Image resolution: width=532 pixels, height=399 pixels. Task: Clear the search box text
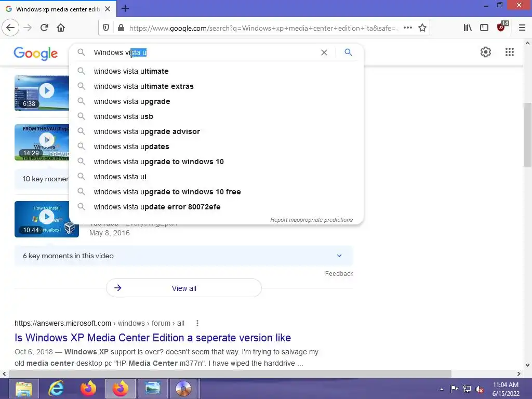(324, 52)
